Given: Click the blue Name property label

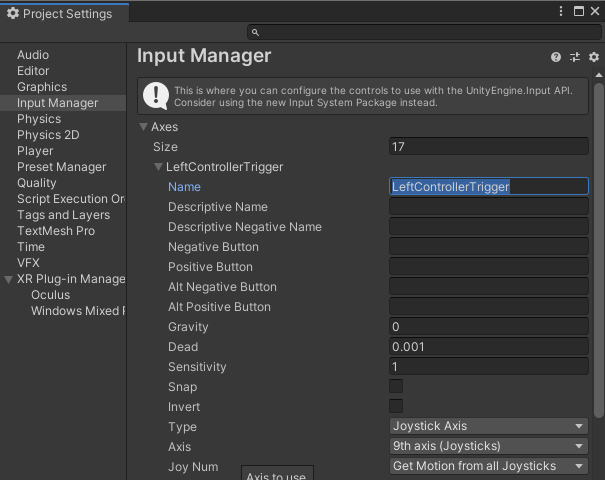Looking at the screenshot, I should pos(184,187).
